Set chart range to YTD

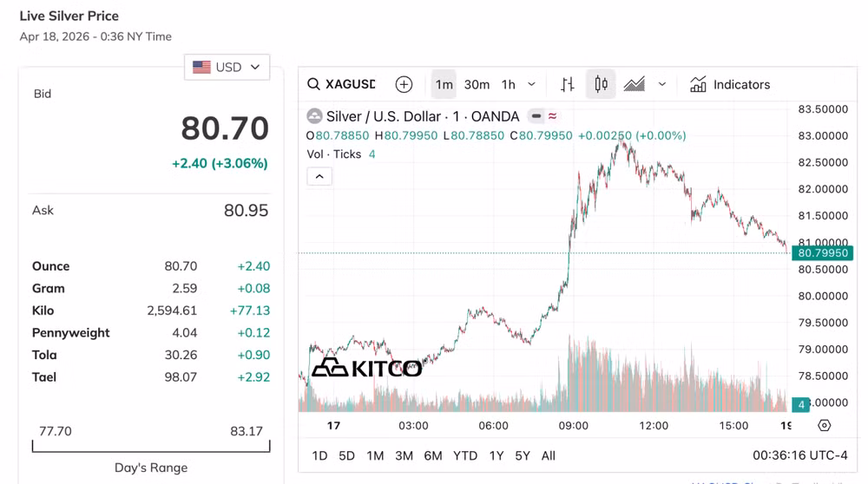(465, 455)
